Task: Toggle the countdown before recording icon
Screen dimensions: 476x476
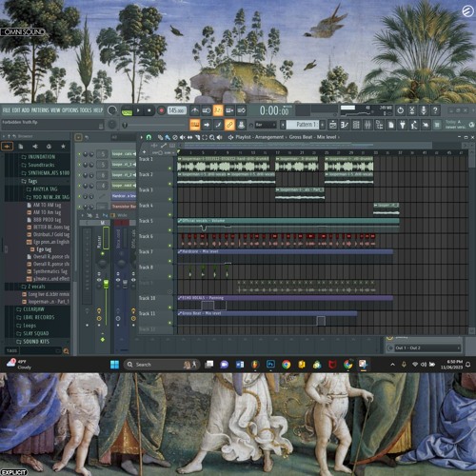Action: 218,110
